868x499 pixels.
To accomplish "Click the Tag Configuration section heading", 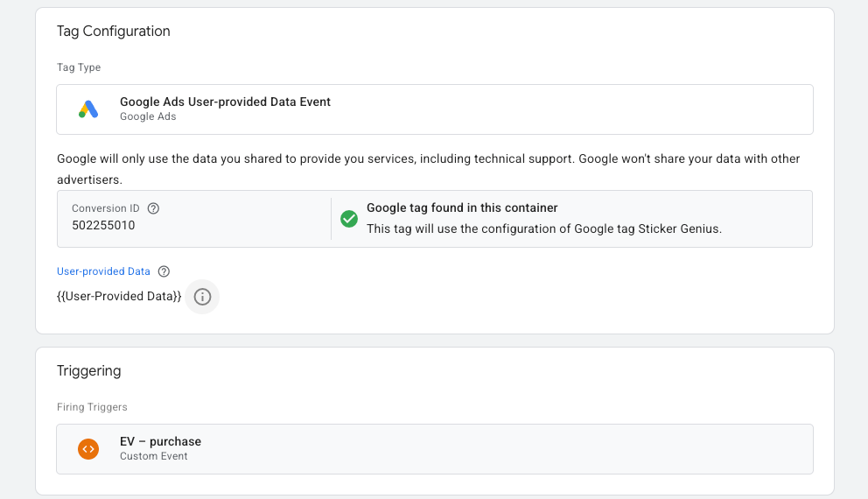I will [114, 32].
